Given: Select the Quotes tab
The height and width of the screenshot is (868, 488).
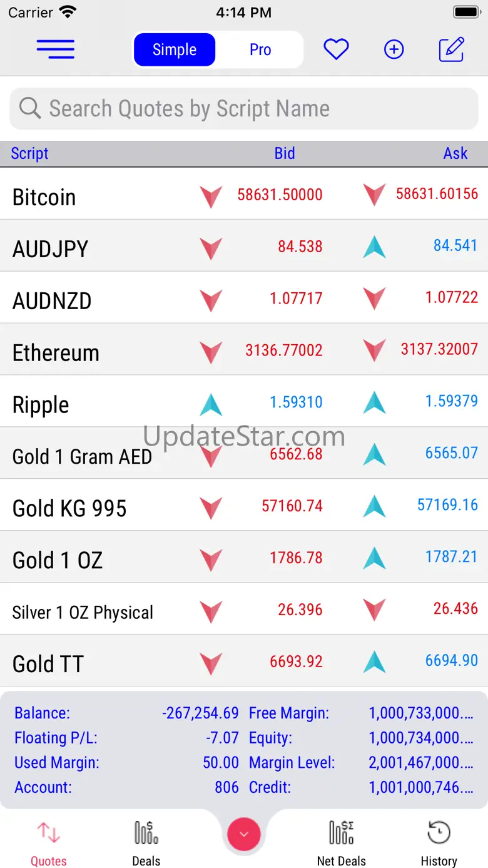Looking at the screenshot, I should point(49,842).
